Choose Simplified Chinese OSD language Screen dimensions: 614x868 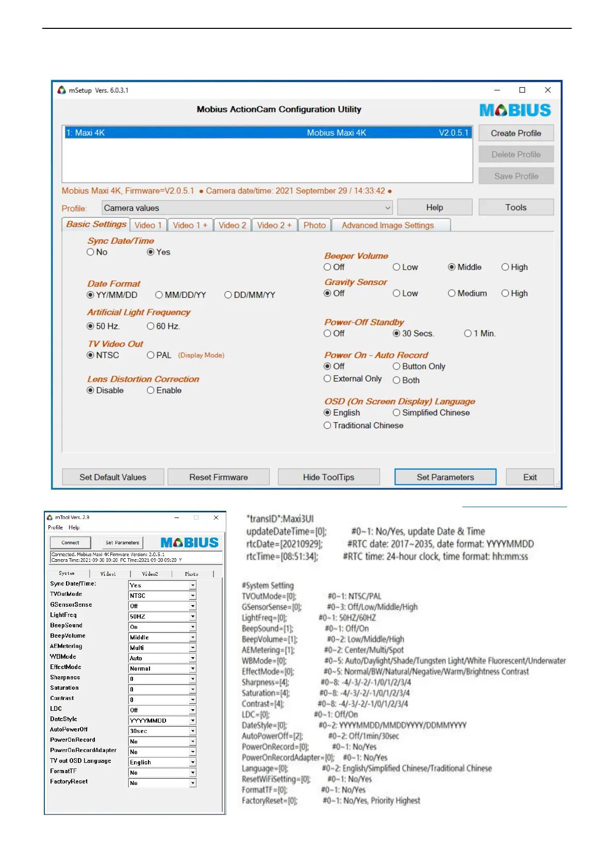tap(397, 412)
